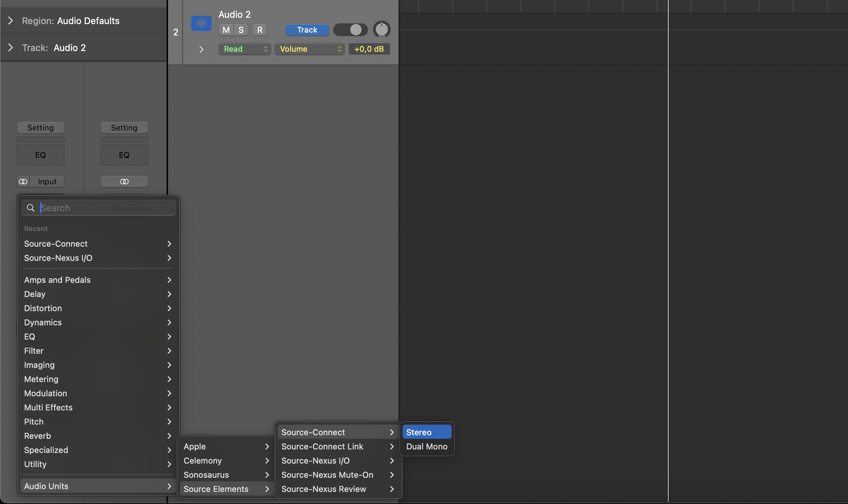The height and width of the screenshot is (504, 848).
Task: Solo the Audio 2 track
Action: (x=241, y=30)
